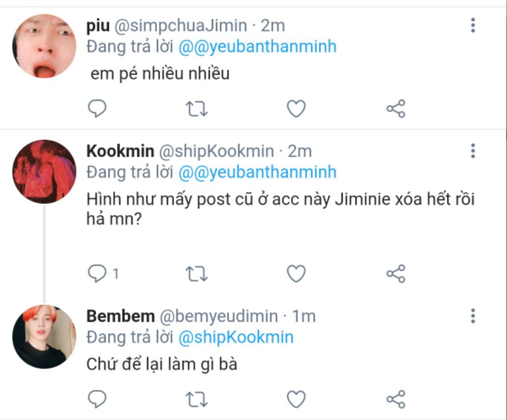Reply to Kookmin's tweet
Screen dimensions: 507x420
[97, 273]
